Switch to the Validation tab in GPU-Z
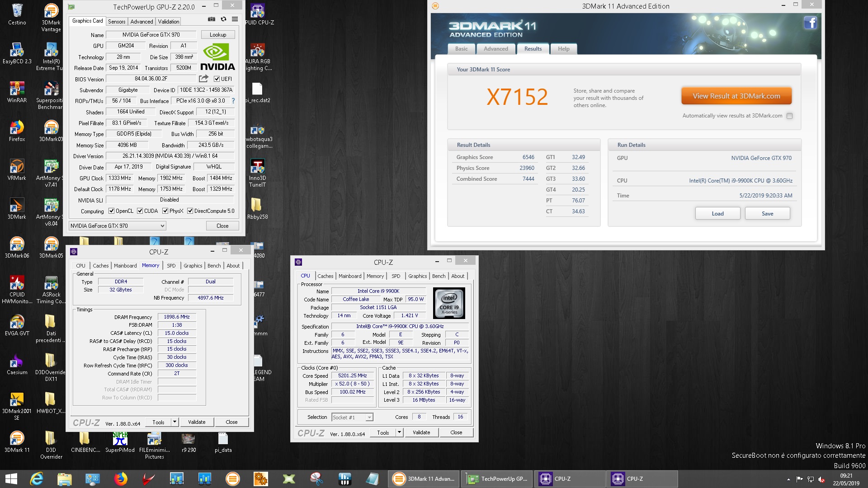The width and height of the screenshot is (868, 488). point(169,22)
